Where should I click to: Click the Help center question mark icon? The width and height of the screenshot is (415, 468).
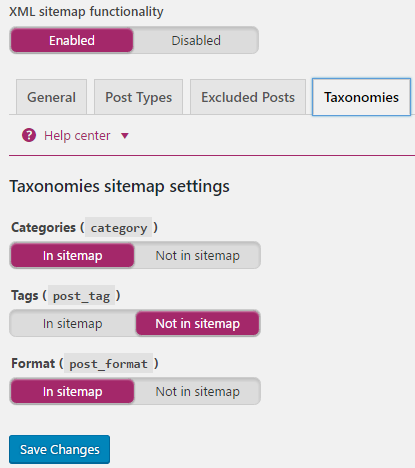pyautogui.click(x=29, y=136)
